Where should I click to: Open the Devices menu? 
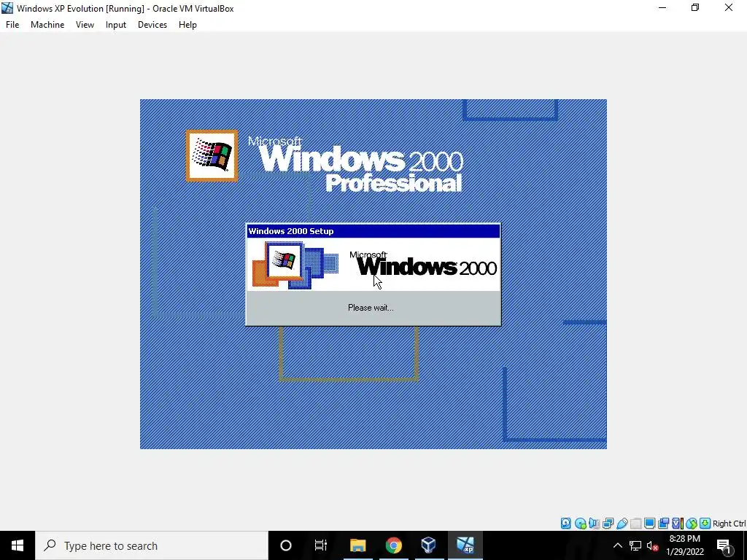point(152,25)
